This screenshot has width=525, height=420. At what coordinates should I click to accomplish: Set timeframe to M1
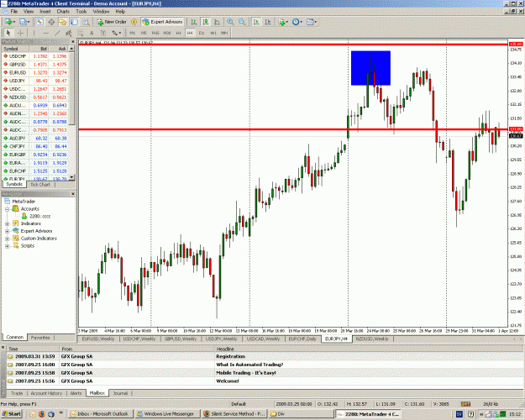132,33
